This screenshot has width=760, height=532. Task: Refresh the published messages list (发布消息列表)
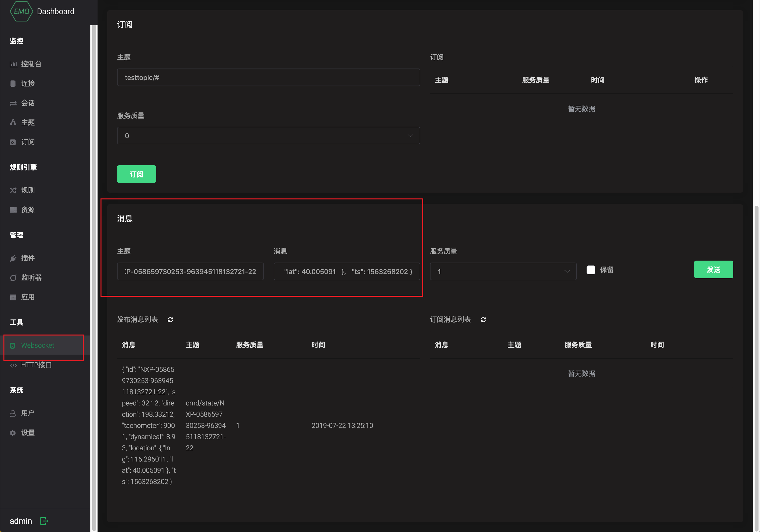170,320
